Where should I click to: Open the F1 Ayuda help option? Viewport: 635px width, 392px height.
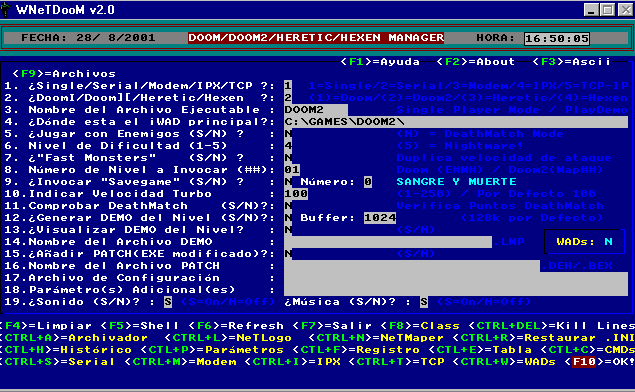[x=380, y=62]
